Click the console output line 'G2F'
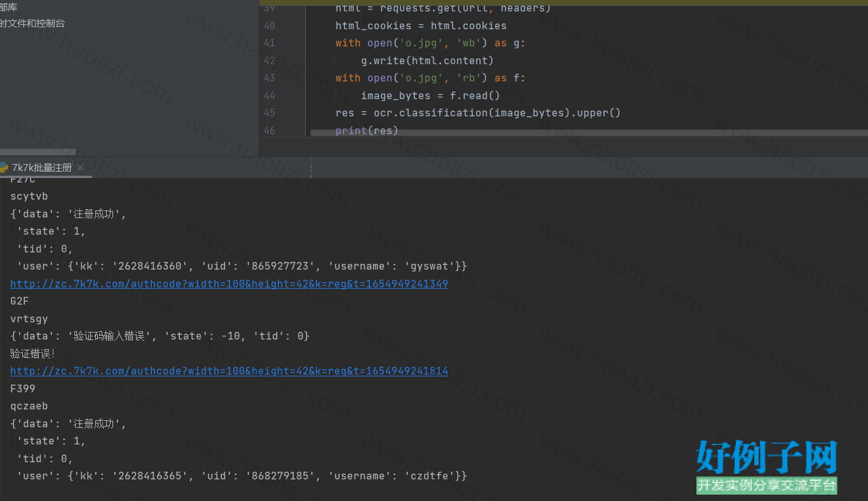 [20, 301]
